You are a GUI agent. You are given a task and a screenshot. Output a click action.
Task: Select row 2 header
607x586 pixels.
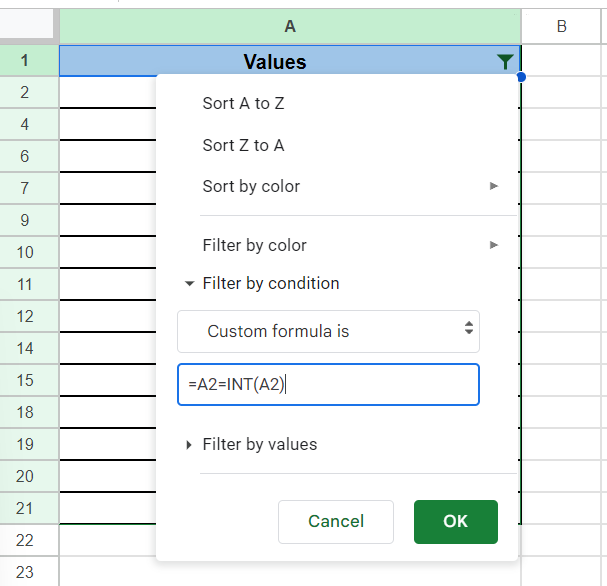25,92
